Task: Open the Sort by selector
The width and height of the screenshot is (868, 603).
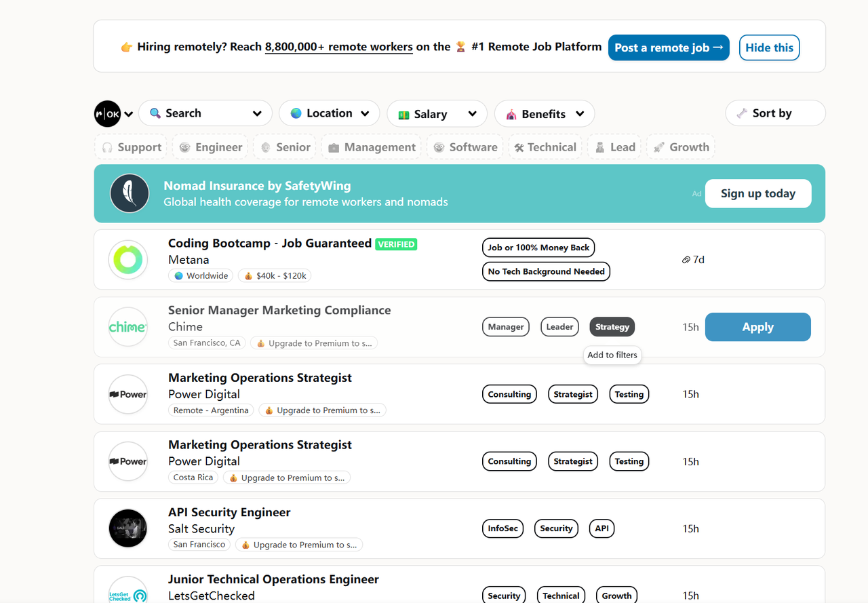Action: (x=775, y=113)
